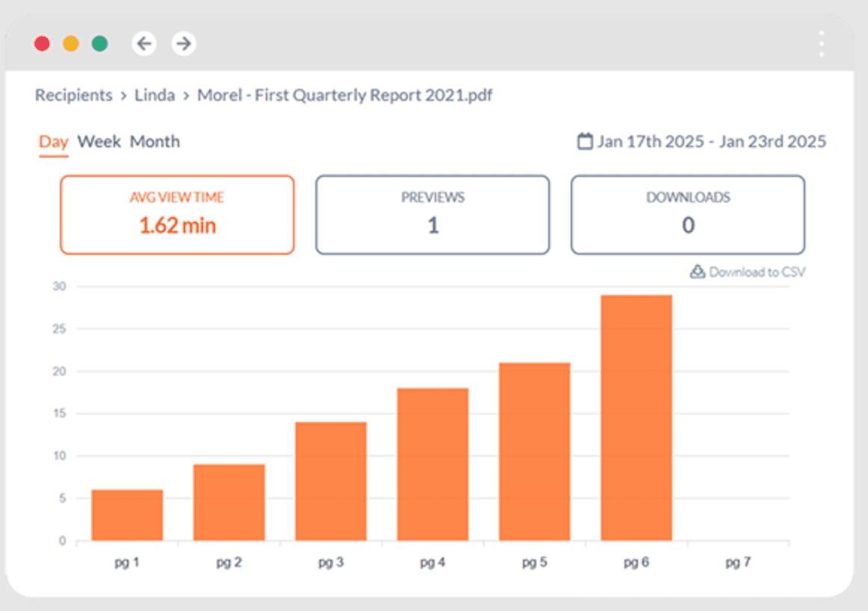Expand the breadcrumb at Recipients

tap(73, 95)
